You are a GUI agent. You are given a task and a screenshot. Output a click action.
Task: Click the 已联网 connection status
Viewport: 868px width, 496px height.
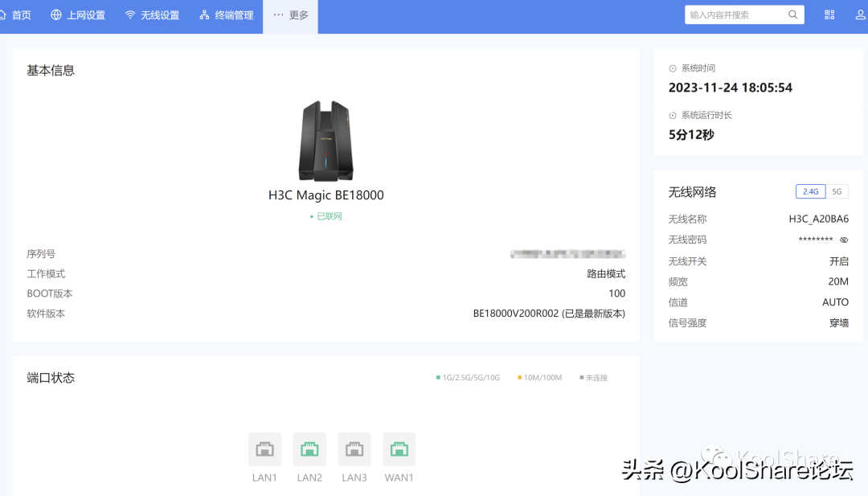point(326,216)
